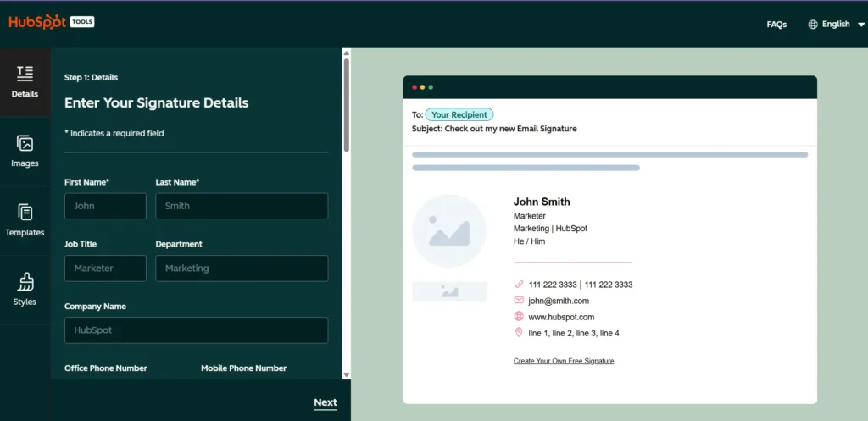Click the john@smith.com email in preview

click(x=559, y=301)
